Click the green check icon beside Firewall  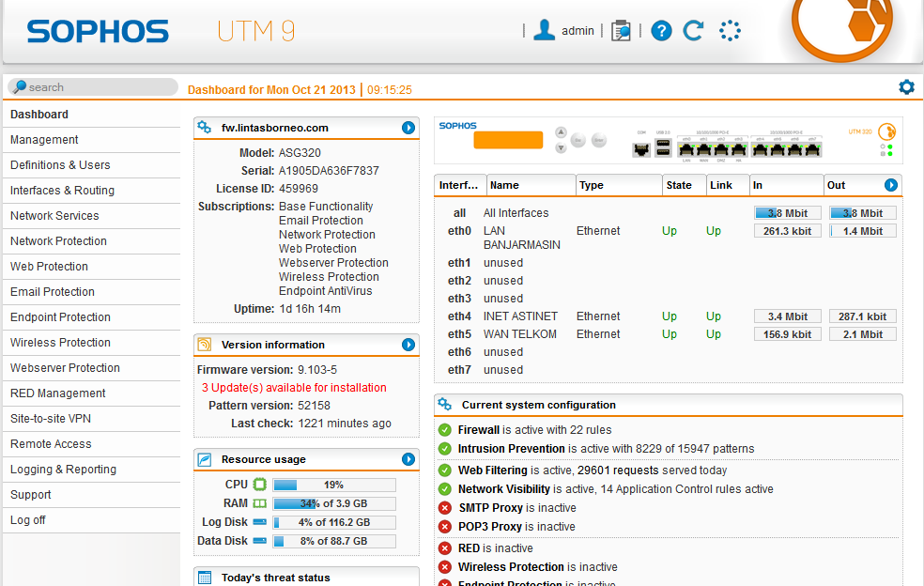[445, 430]
